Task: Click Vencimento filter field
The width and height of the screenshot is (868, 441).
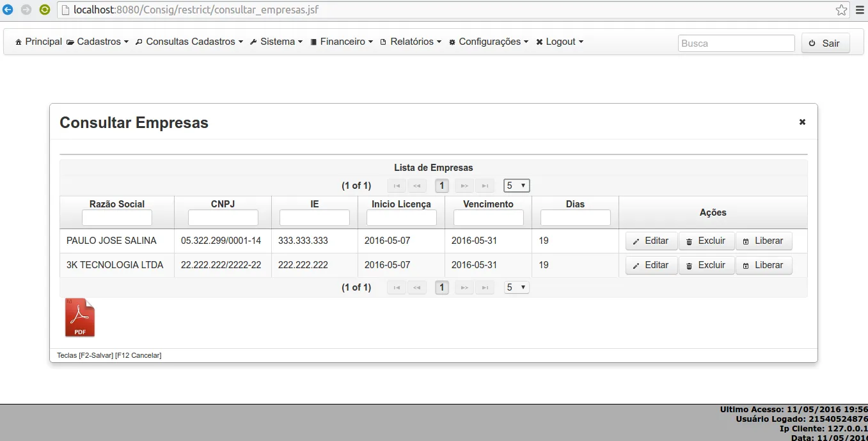Action: coord(489,218)
